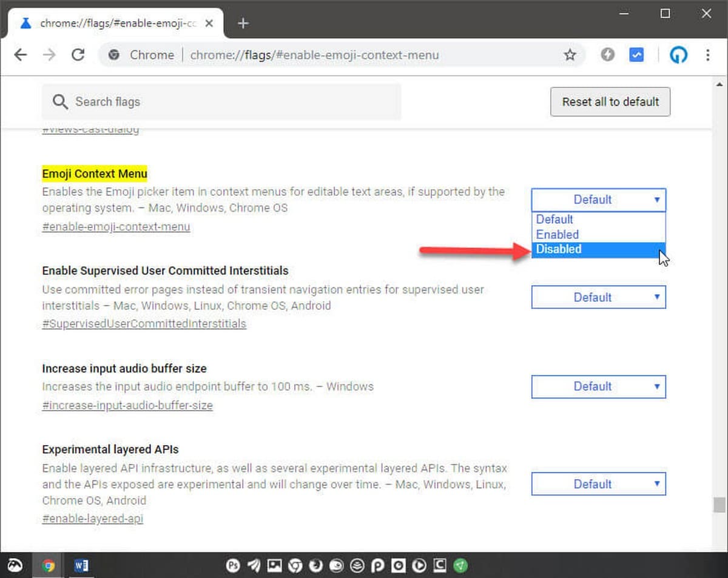This screenshot has width=728, height=578.
Task: Open the Firefox icon in taskbar
Action: [x=316, y=566]
